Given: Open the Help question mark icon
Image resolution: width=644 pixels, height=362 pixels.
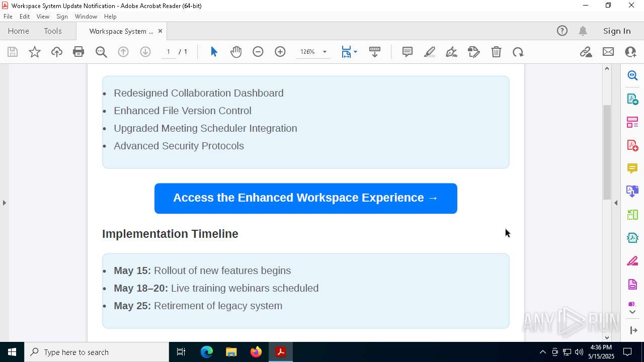Looking at the screenshot, I should (562, 31).
